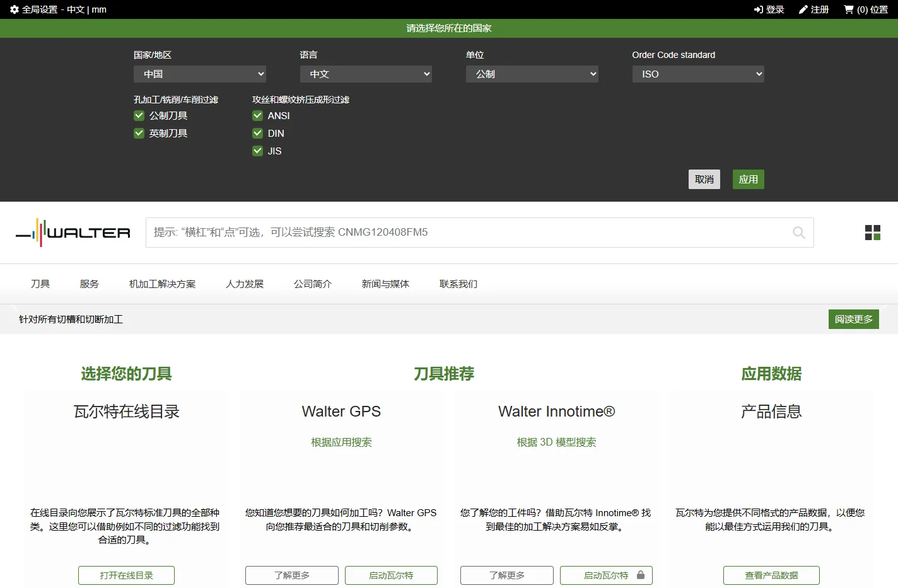The image size is (898, 588).
Task: Open the 国家/地区 dropdown showing 中国
Action: coord(200,74)
